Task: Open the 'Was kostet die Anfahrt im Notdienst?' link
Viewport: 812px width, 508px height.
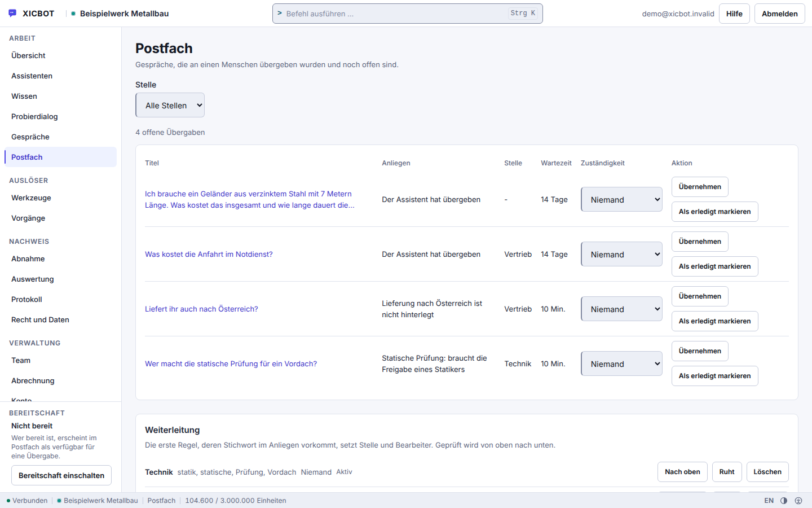Action: point(209,254)
